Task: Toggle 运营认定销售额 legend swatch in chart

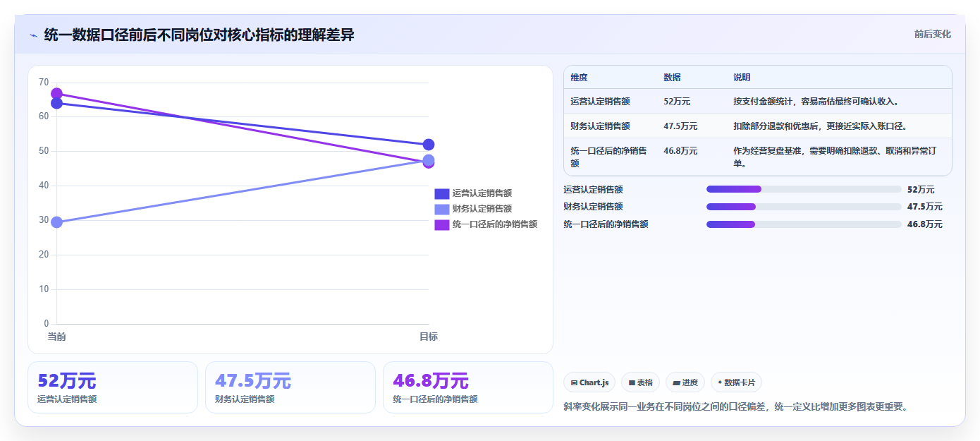Action: pyautogui.click(x=441, y=193)
